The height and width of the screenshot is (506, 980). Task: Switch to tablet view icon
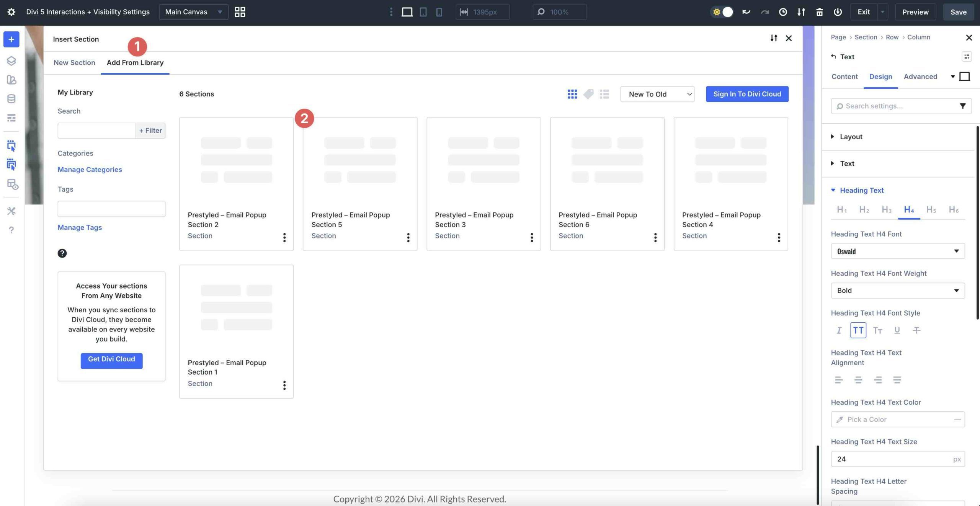423,12
